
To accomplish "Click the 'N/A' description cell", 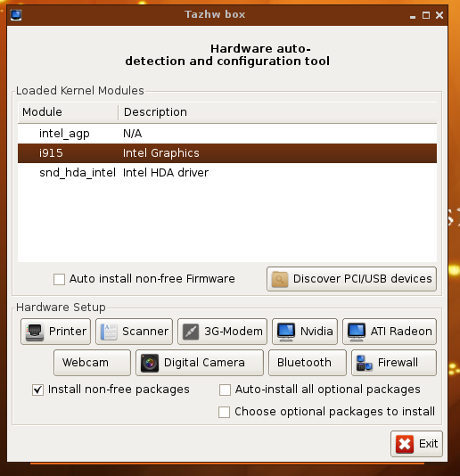I will [132, 134].
